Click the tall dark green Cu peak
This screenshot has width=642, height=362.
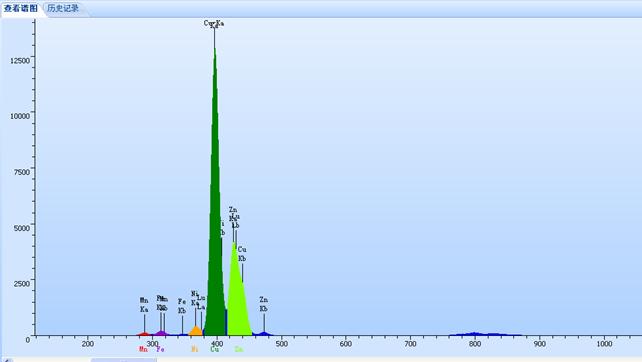215,205
